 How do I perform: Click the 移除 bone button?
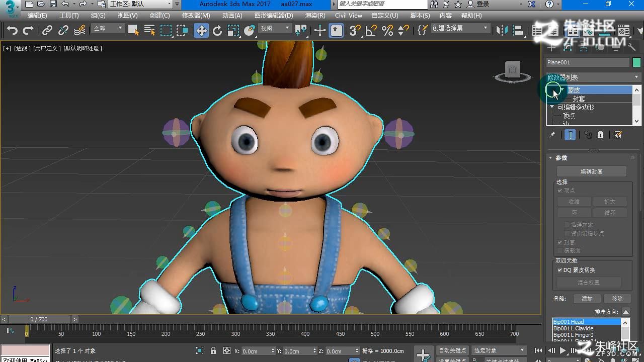(x=617, y=299)
